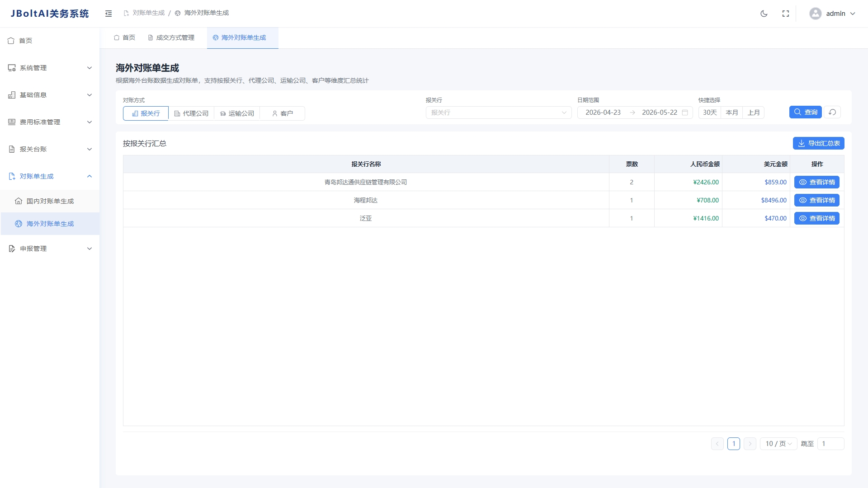The width and height of the screenshot is (868, 488).
Task: Click 报关行名称 column header
Action: tap(366, 164)
